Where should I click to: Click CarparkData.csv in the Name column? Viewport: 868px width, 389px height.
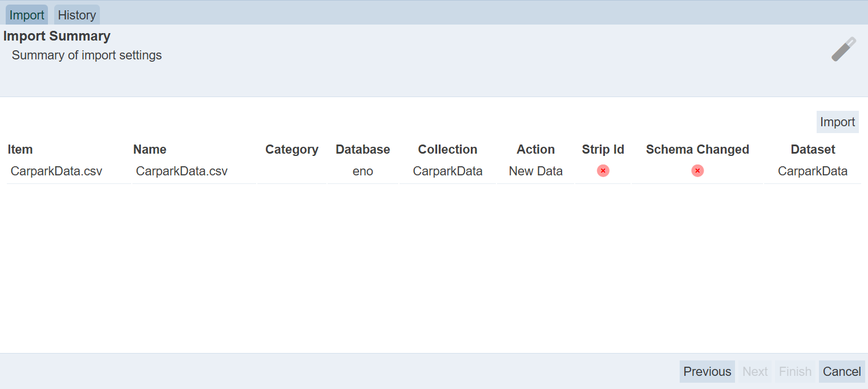coord(181,171)
